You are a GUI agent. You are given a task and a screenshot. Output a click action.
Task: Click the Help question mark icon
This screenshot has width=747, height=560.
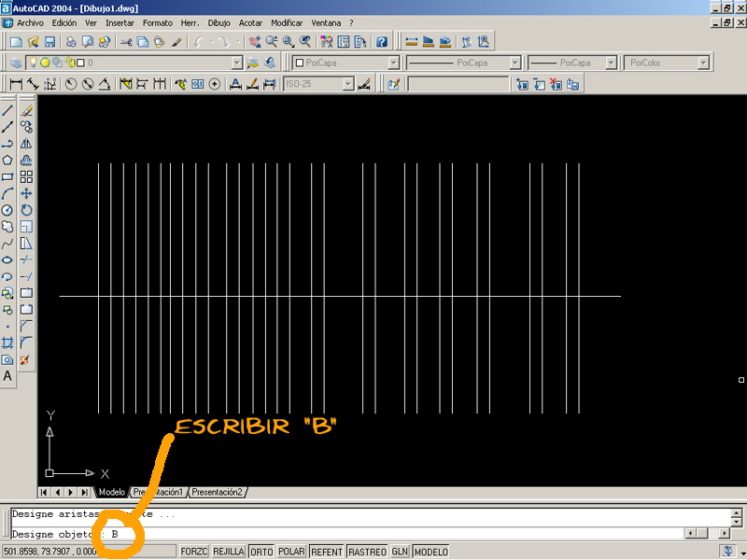coord(382,42)
